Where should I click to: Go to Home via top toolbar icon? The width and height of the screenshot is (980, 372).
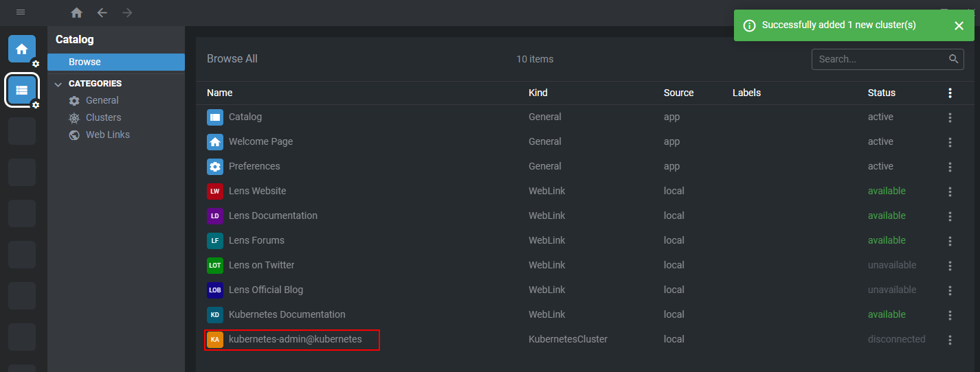pos(77,12)
